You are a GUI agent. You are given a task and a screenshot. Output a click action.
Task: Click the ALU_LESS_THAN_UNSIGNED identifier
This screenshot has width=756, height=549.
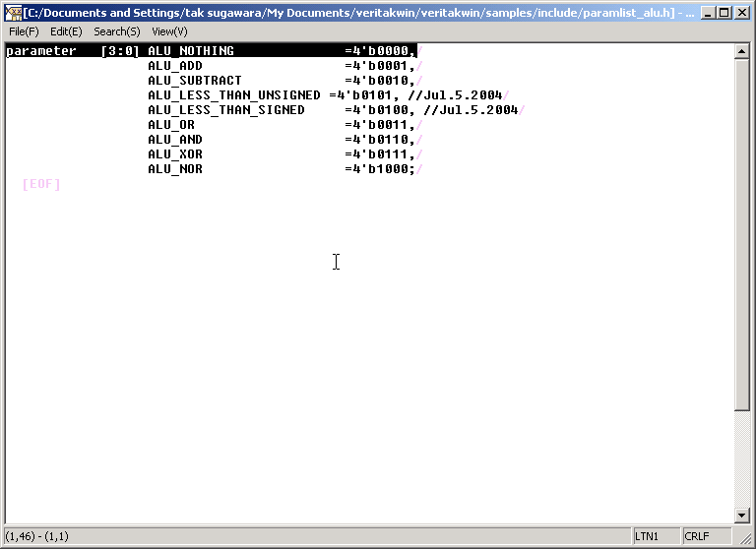pyautogui.click(x=234, y=95)
